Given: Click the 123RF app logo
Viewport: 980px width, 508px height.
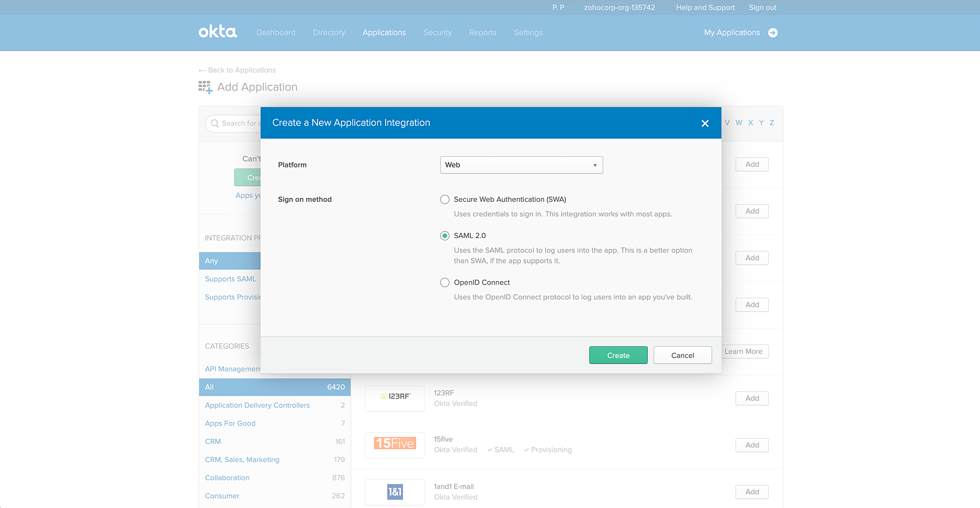Looking at the screenshot, I should pos(395,396).
